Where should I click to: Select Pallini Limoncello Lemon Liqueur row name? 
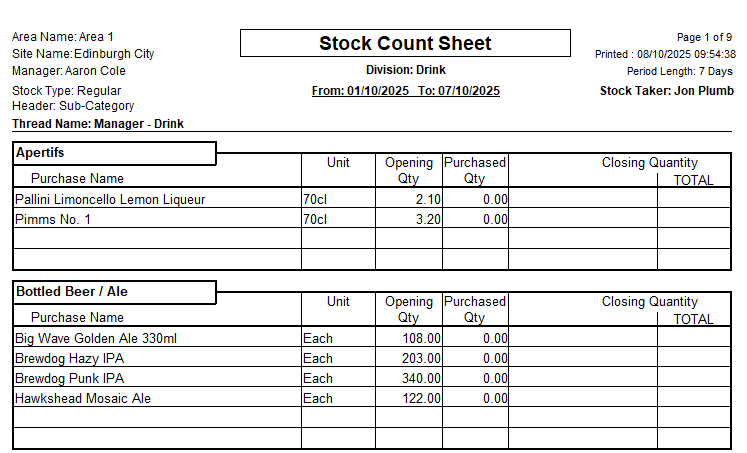pyautogui.click(x=110, y=200)
